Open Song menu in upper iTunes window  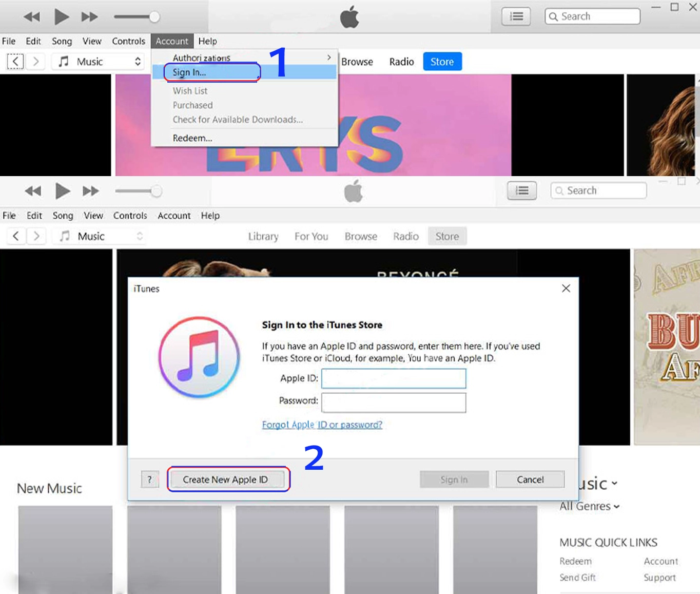pos(62,41)
